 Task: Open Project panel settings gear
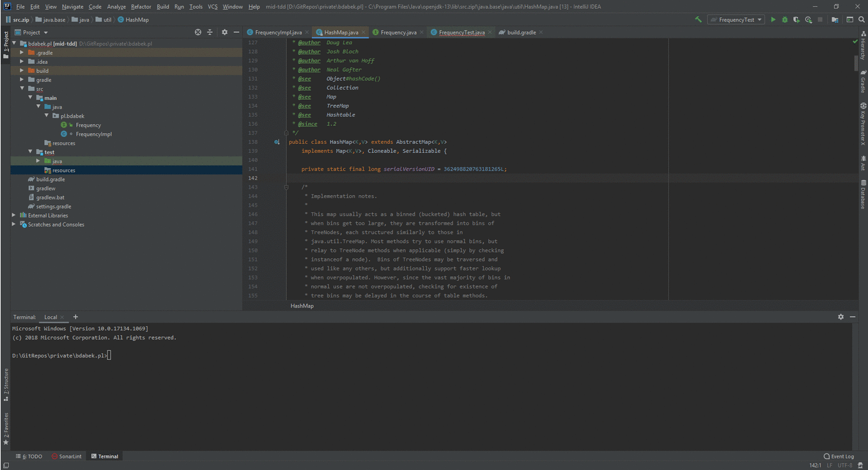tap(224, 32)
